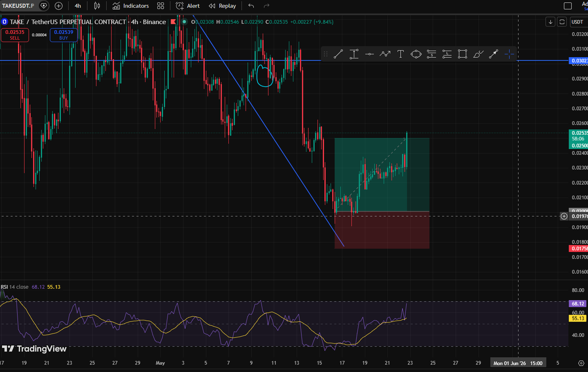Select the Text tool
The image size is (588, 372).
[x=400, y=54]
